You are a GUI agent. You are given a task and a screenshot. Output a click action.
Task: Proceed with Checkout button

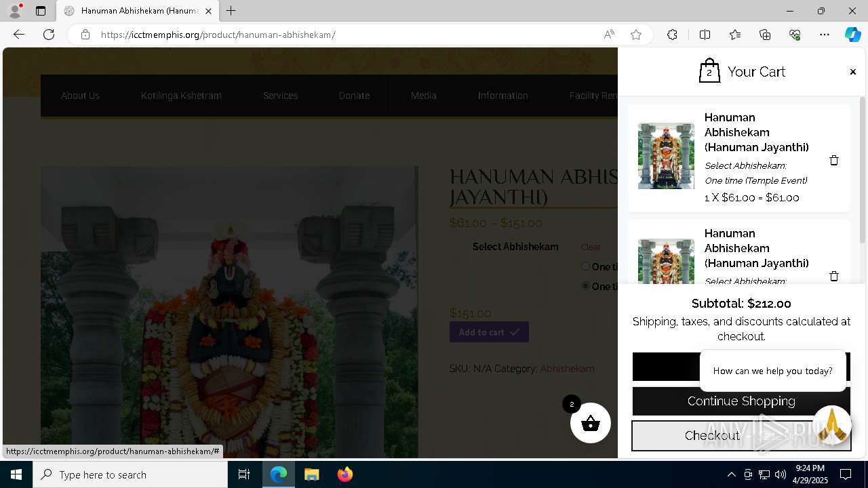tap(741, 435)
